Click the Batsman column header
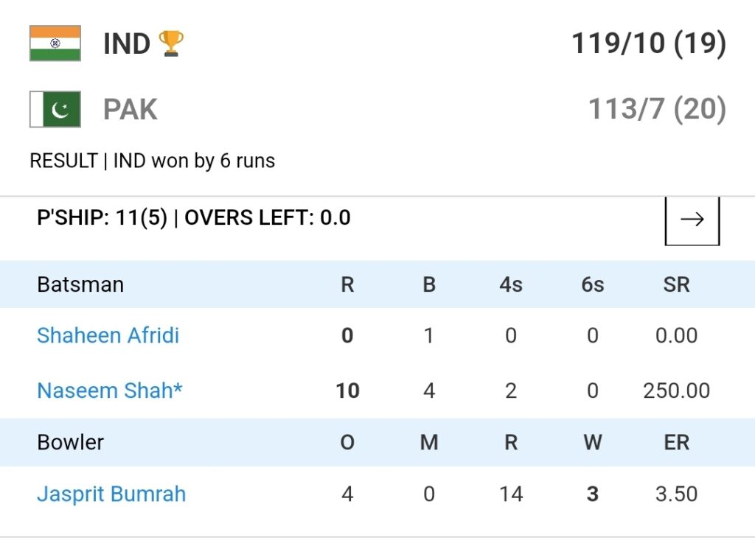755x560 pixels. 80,284
